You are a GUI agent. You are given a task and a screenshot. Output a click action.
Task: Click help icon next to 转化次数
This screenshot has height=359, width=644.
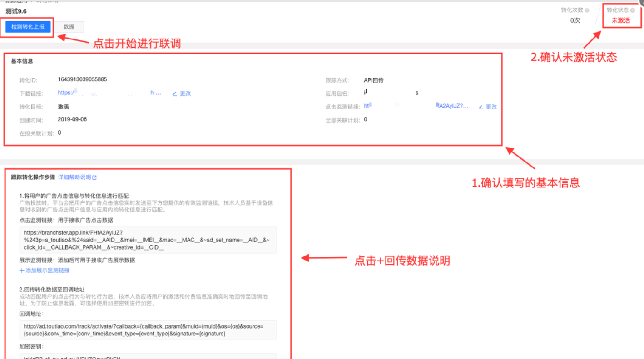tap(587, 10)
